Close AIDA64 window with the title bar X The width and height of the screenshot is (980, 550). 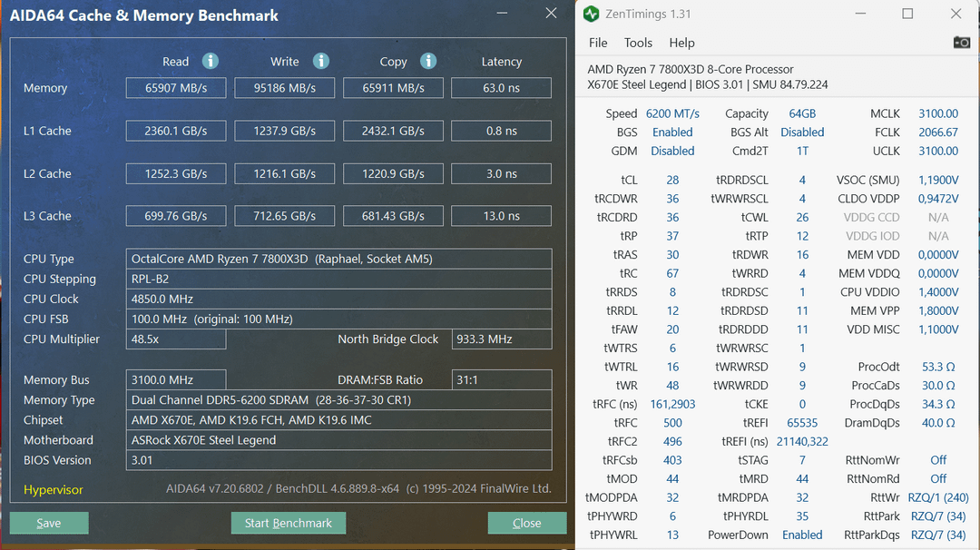[x=552, y=13]
